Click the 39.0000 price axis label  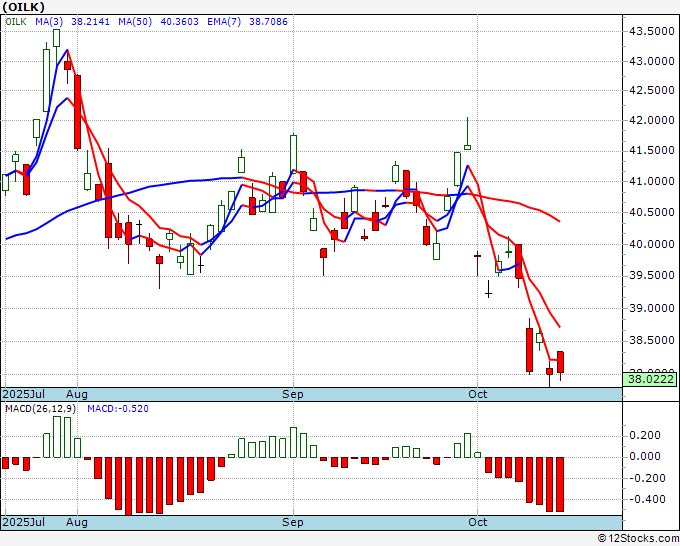pyautogui.click(x=652, y=308)
